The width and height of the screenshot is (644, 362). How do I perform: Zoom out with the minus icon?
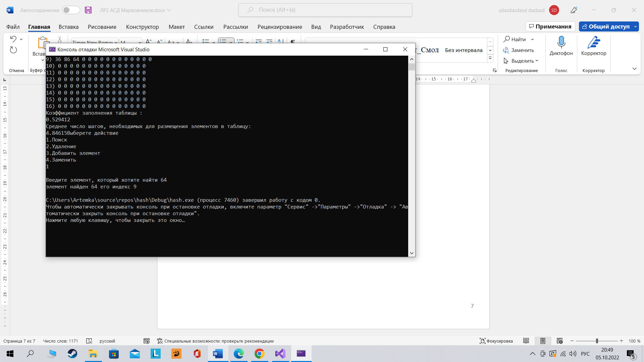572,341
